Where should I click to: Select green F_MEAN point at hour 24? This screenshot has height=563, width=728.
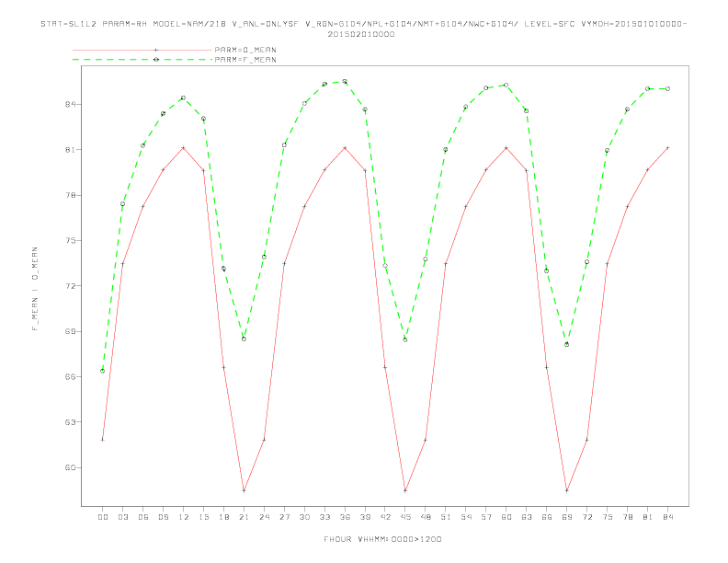pos(264,257)
